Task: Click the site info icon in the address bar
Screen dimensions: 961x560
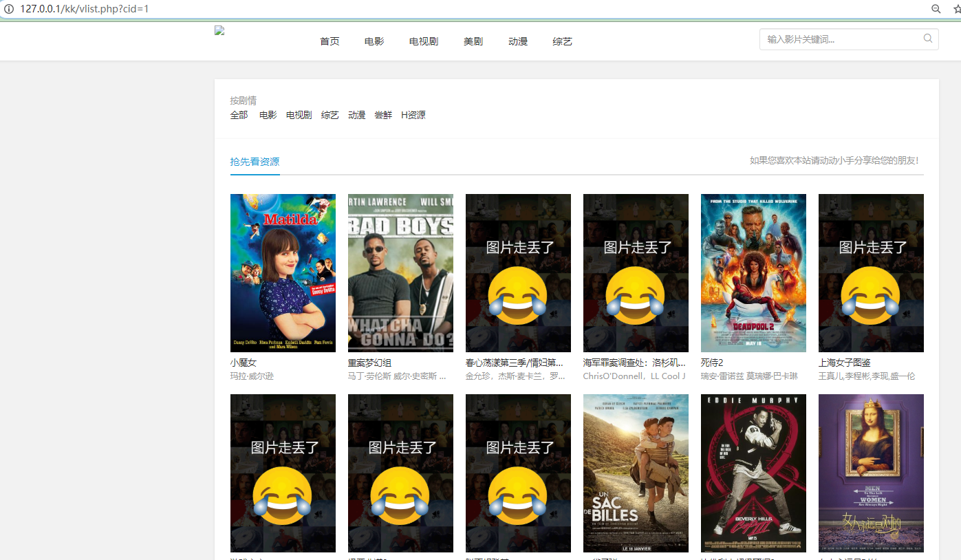Action: pyautogui.click(x=9, y=9)
